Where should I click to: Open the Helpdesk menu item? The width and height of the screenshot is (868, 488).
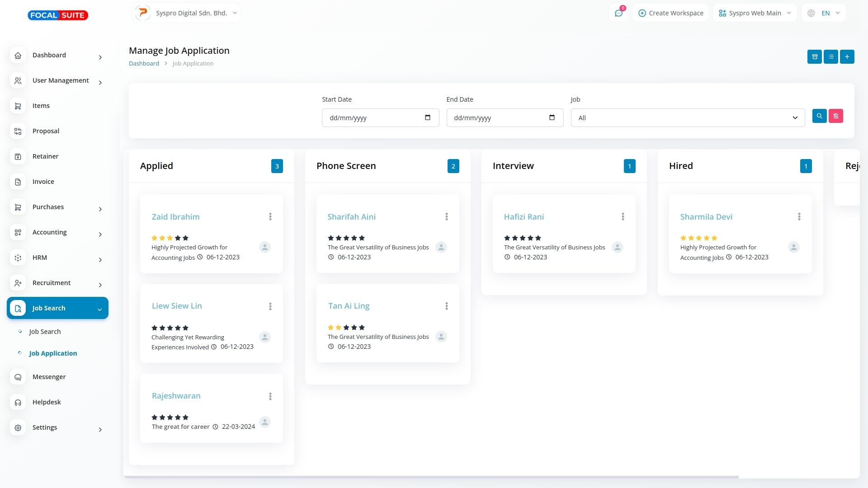point(47,402)
